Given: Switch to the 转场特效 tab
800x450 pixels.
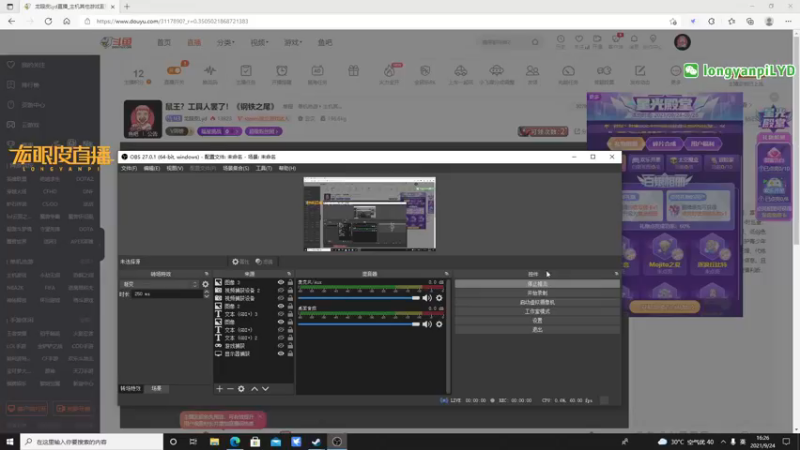Looking at the screenshot, I should click(131, 389).
